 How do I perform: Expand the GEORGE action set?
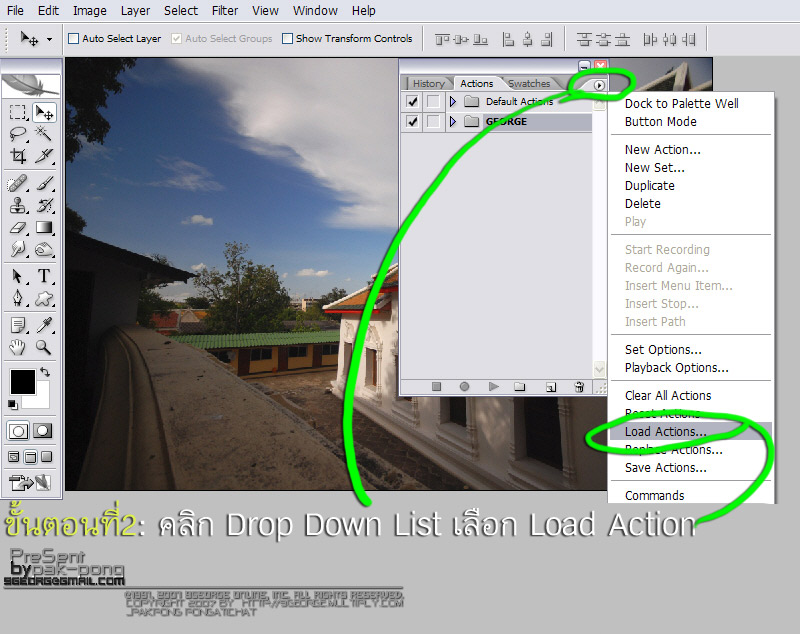pos(453,121)
